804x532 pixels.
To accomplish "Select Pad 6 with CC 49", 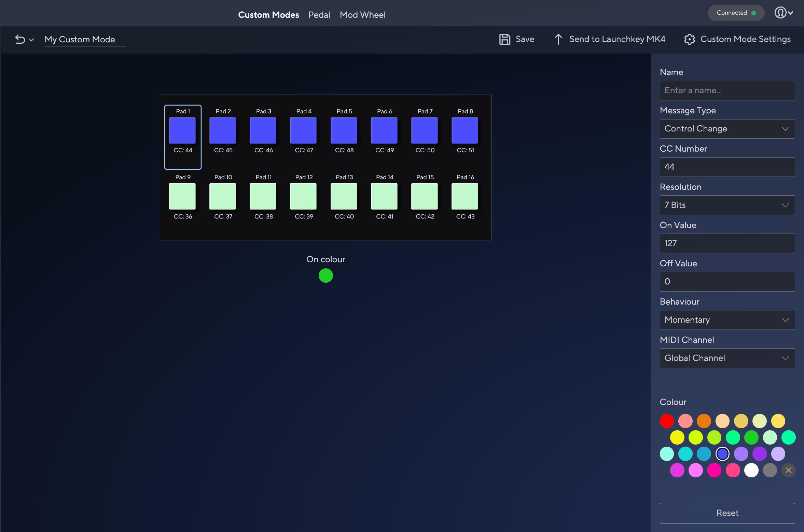I will (385, 131).
